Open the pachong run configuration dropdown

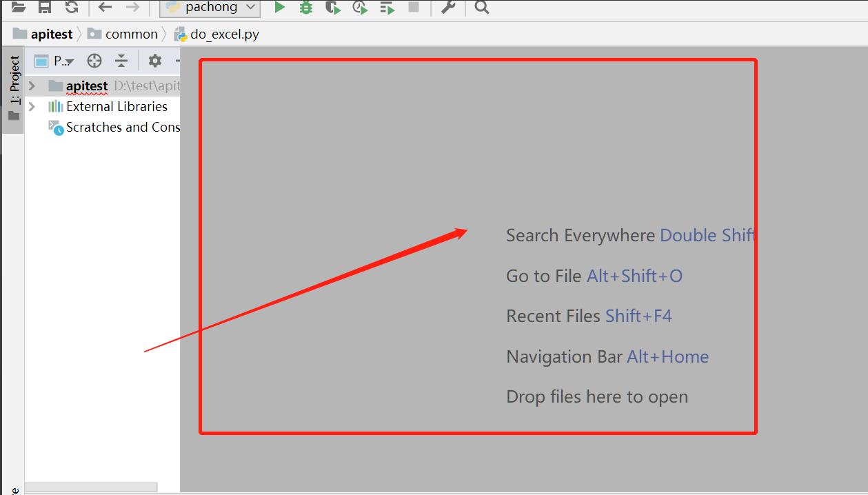(210, 8)
